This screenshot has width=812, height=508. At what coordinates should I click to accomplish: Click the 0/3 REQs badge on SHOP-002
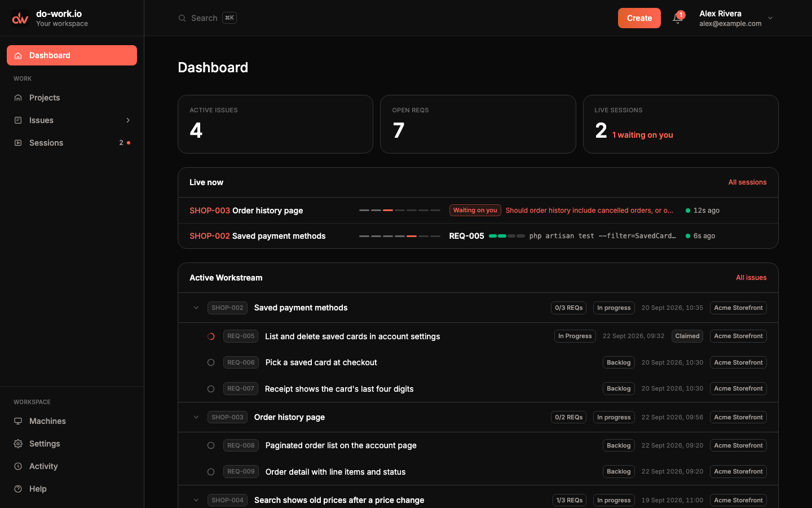click(568, 308)
